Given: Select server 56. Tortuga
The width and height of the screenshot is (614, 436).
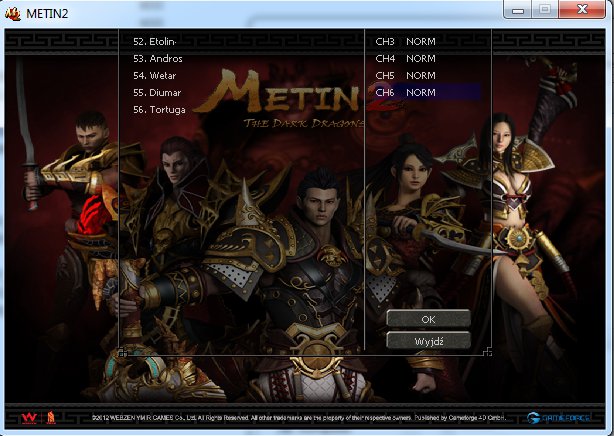Looking at the screenshot, I should point(159,110).
